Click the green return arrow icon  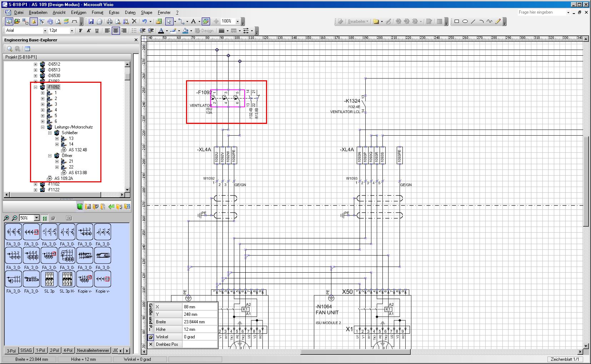(111, 207)
